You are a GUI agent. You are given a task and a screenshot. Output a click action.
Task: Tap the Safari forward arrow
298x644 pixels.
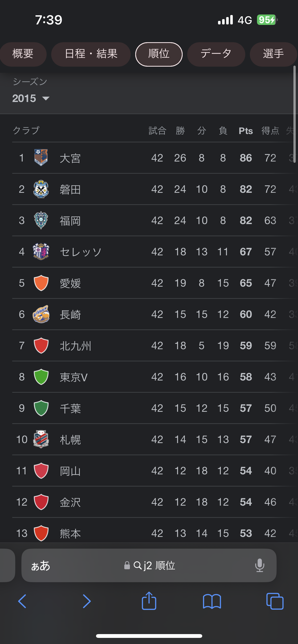[x=87, y=601]
